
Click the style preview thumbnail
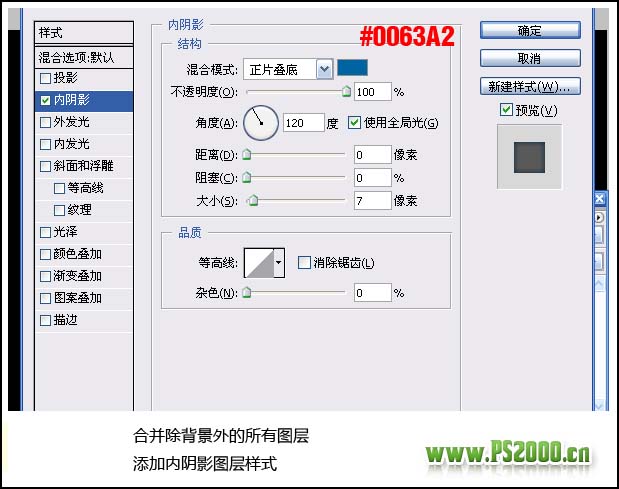(x=529, y=157)
